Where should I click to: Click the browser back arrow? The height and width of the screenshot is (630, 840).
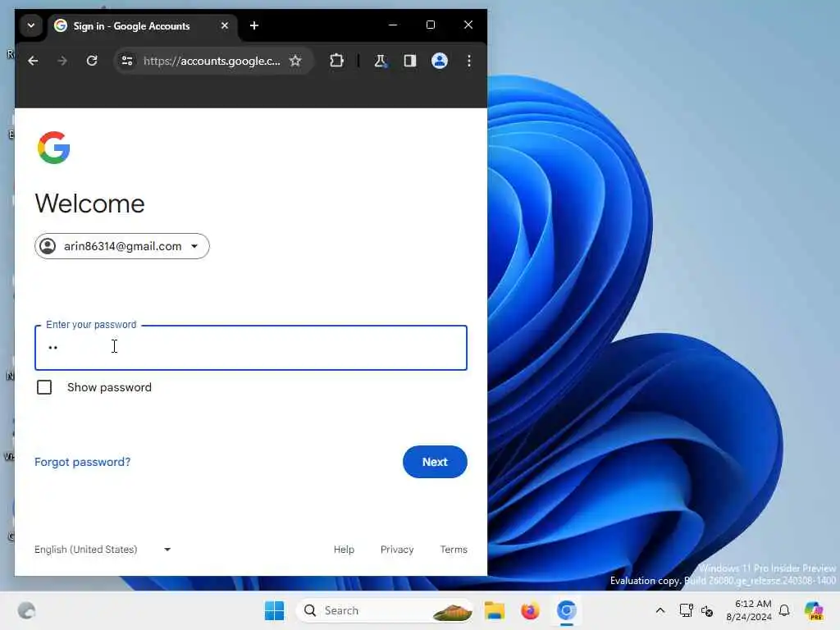point(33,61)
